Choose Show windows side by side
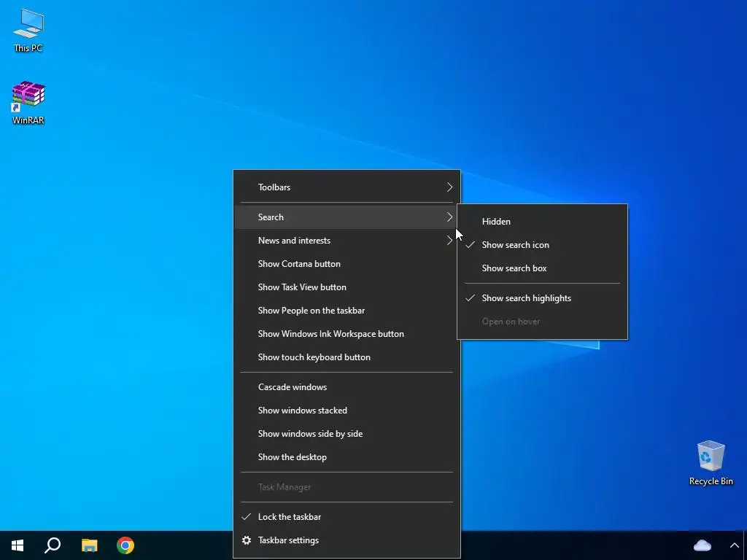Image resolution: width=747 pixels, height=560 pixels. [x=347, y=434]
